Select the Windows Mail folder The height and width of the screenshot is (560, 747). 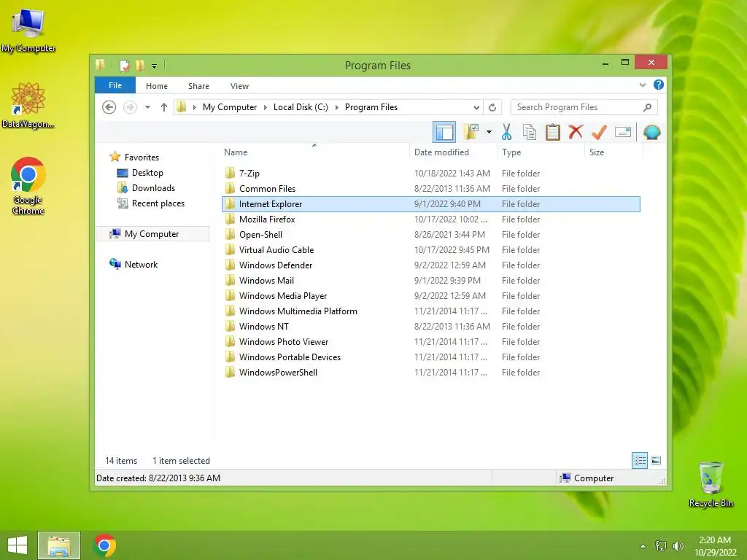[430, 281]
